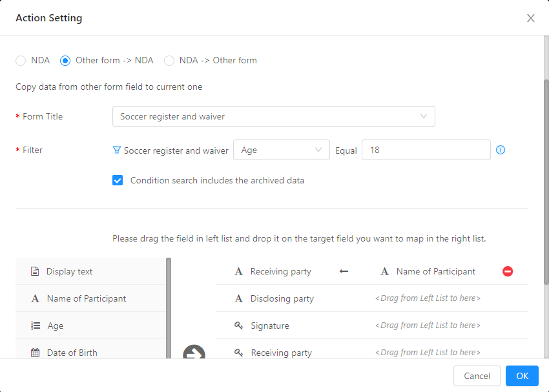
Task: Click the Date of Birth calendar icon
Action: point(36,353)
